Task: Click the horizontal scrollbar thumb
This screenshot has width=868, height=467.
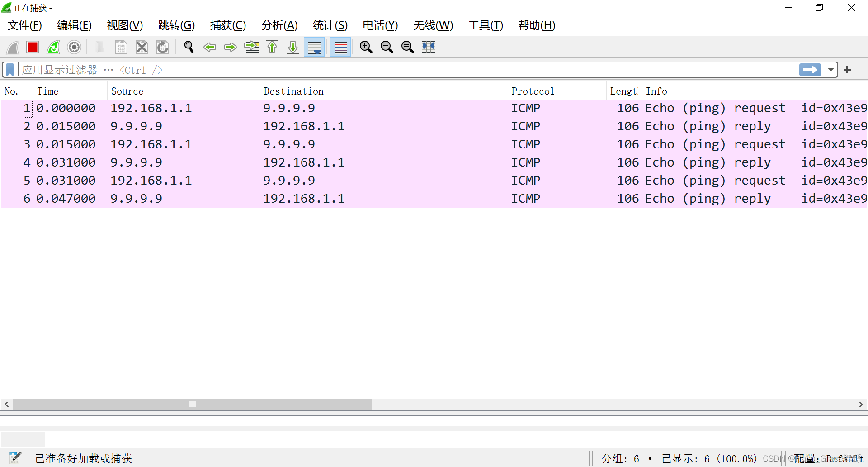Action: [192, 404]
